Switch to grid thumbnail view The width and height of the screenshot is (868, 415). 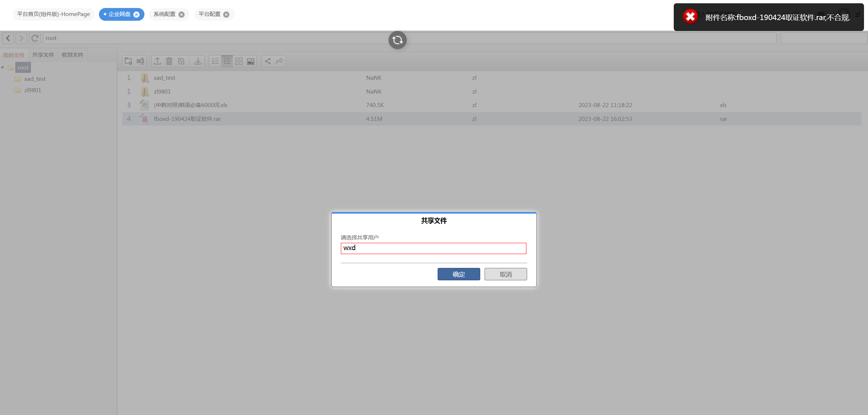pyautogui.click(x=239, y=61)
